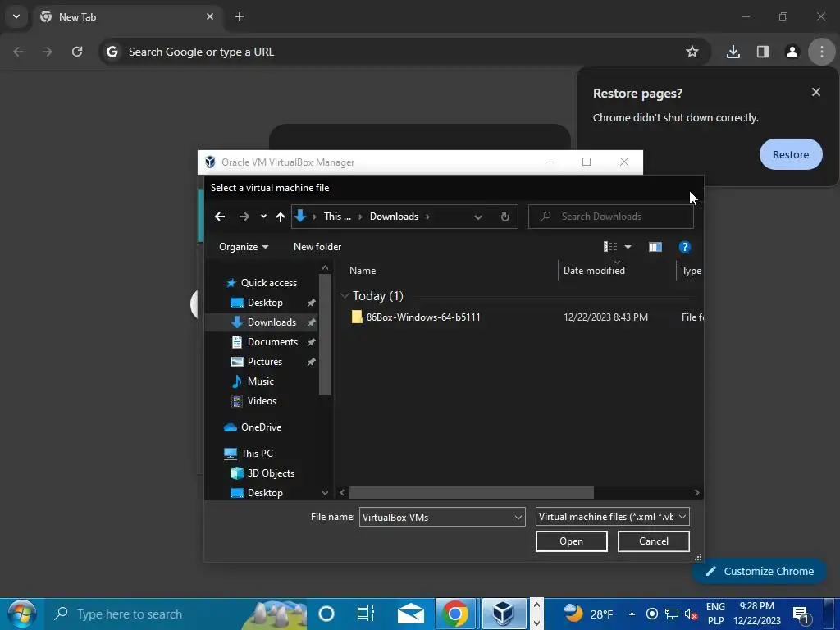The height and width of the screenshot is (630, 840).
Task: Open Documents in navigation pane
Action: pyautogui.click(x=272, y=342)
